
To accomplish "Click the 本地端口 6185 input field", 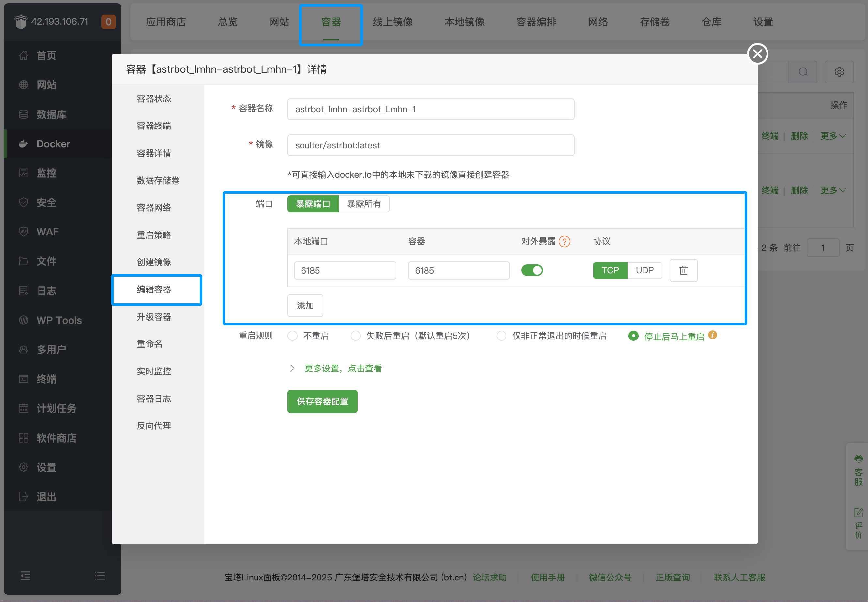I will click(x=345, y=270).
